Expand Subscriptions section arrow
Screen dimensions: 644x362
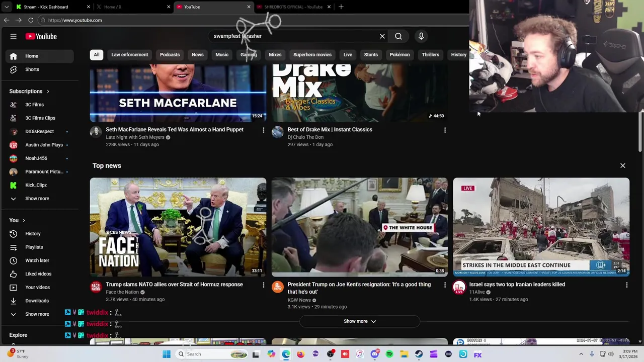coord(48,92)
